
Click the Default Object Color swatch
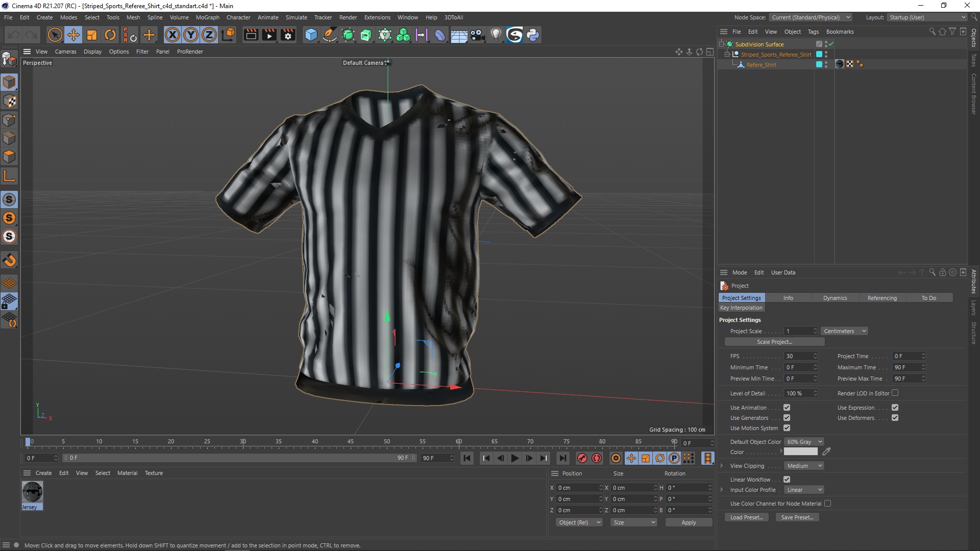pyautogui.click(x=803, y=452)
